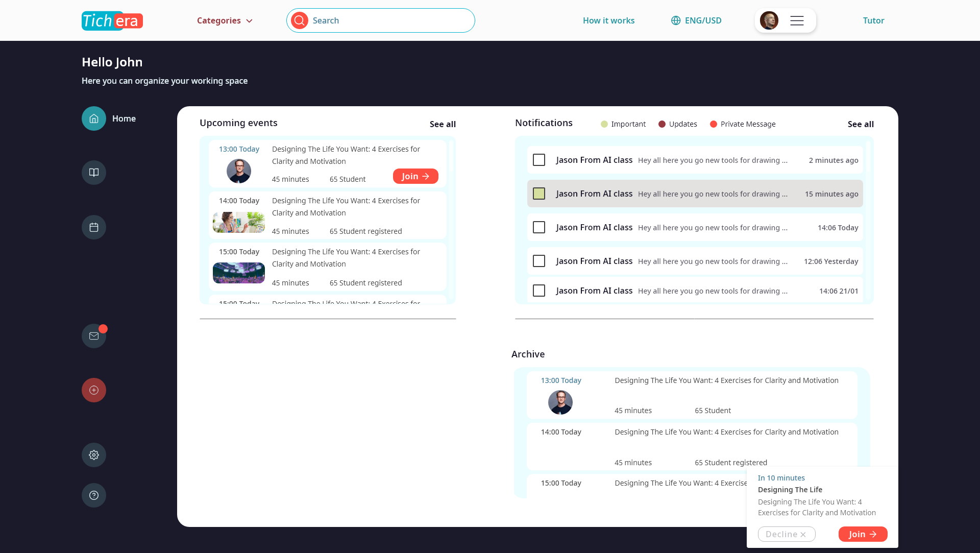Viewport: 980px width, 553px height.
Task: Open the ENG/USD language currency selector
Action: [x=696, y=20]
